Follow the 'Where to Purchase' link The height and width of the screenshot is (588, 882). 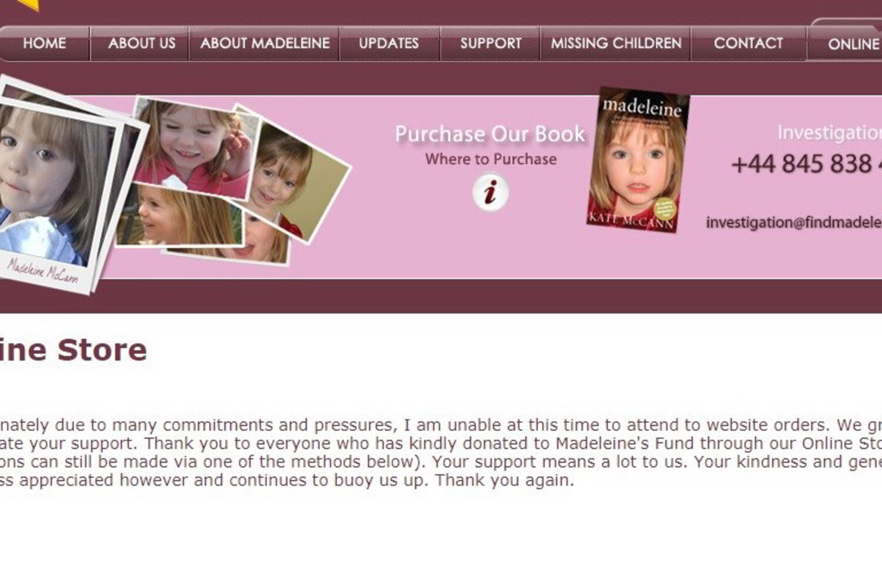490,159
